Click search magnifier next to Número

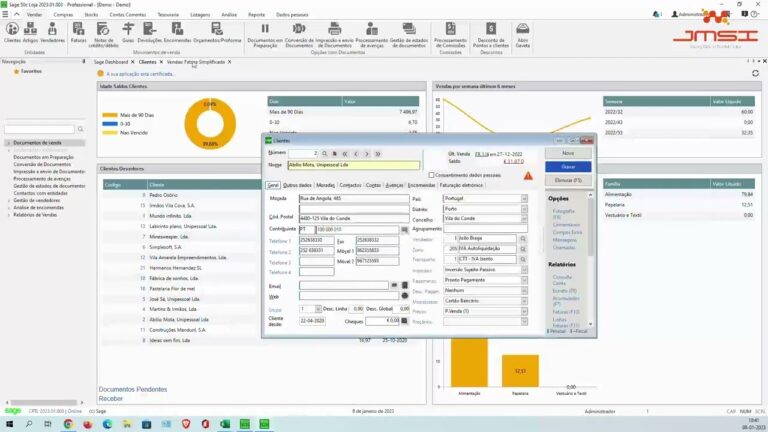point(324,154)
